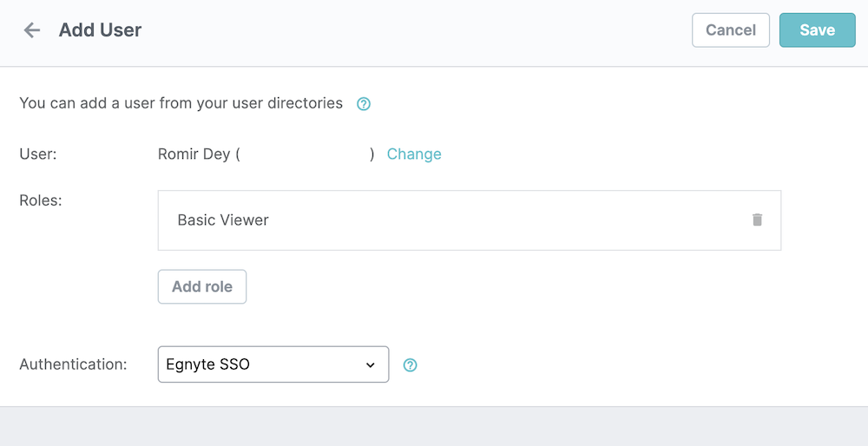The width and height of the screenshot is (868, 446).
Task: Click the Authentication: field label
Action: (x=73, y=364)
